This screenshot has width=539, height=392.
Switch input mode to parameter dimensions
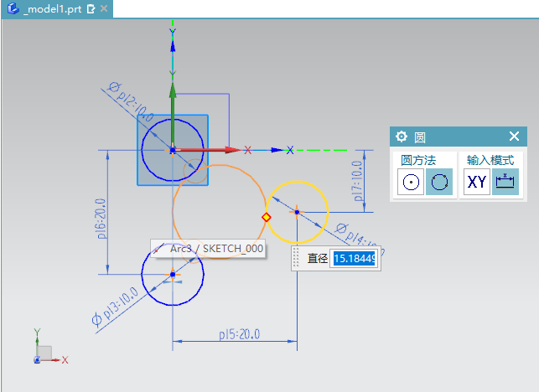(x=505, y=182)
